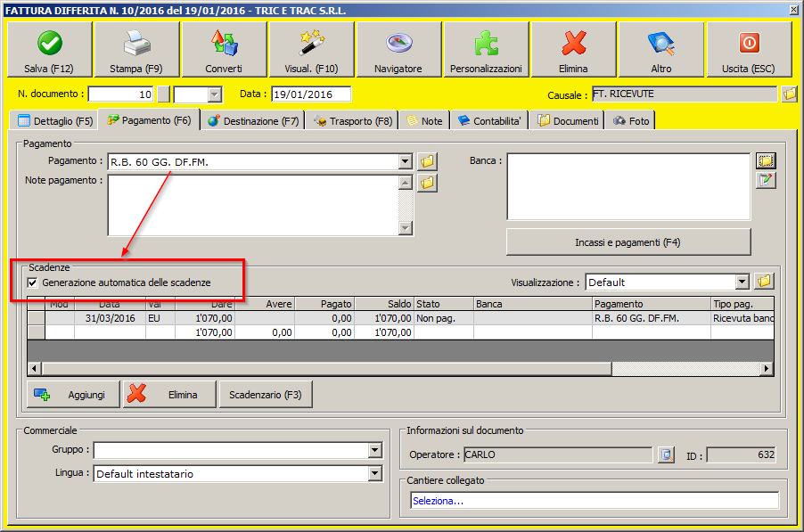This screenshot has width=804, height=532.
Task: Click the Saldo column header
Action: [x=384, y=304]
